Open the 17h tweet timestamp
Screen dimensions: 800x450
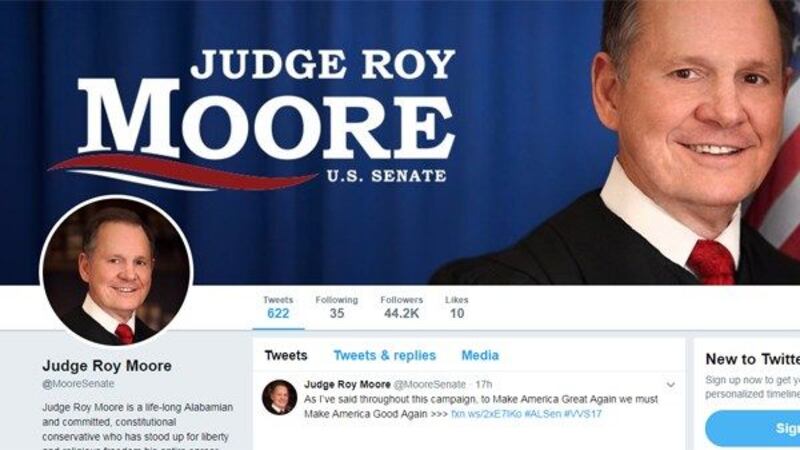pos(484,384)
